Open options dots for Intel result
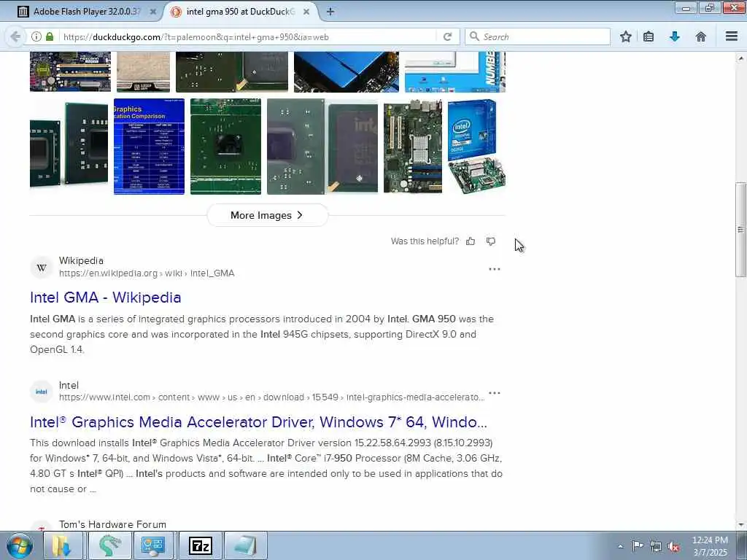Image resolution: width=747 pixels, height=560 pixels. coord(495,393)
